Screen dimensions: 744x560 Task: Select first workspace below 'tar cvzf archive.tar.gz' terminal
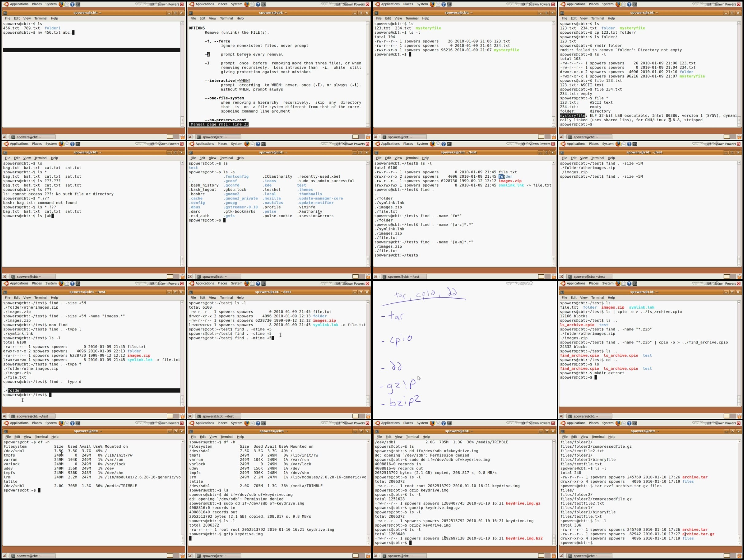(x=727, y=556)
